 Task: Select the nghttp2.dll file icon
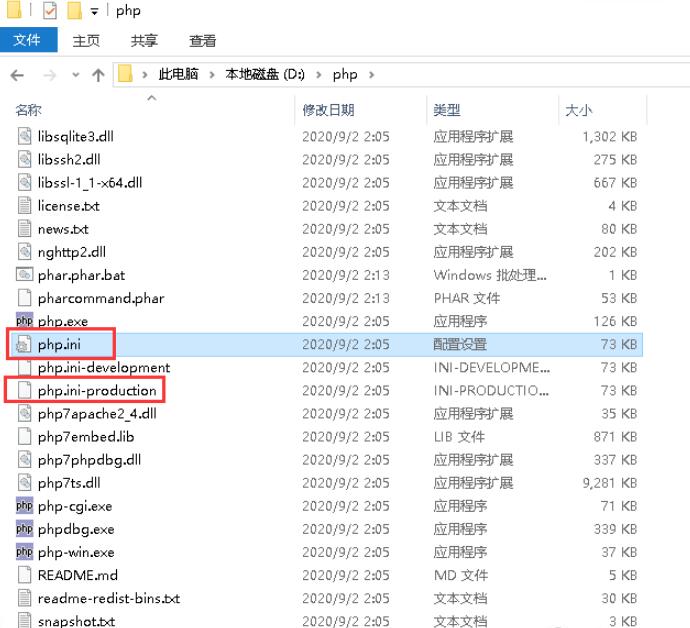(24, 252)
